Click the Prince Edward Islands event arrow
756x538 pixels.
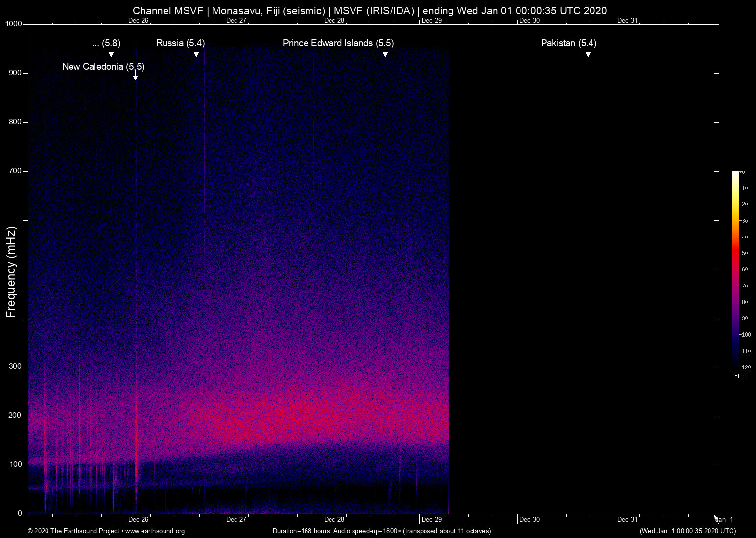point(385,53)
